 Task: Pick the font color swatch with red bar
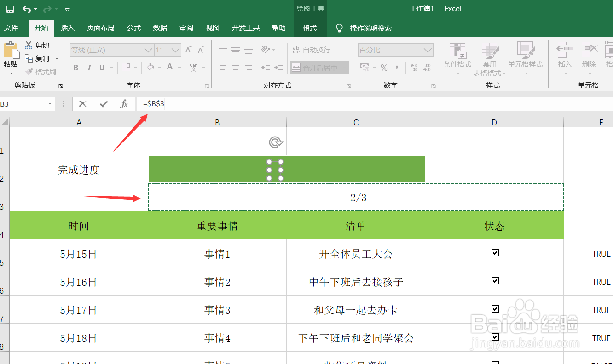point(171,67)
